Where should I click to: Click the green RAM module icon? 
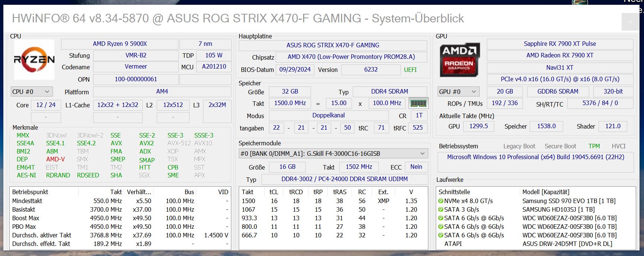coord(418,103)
